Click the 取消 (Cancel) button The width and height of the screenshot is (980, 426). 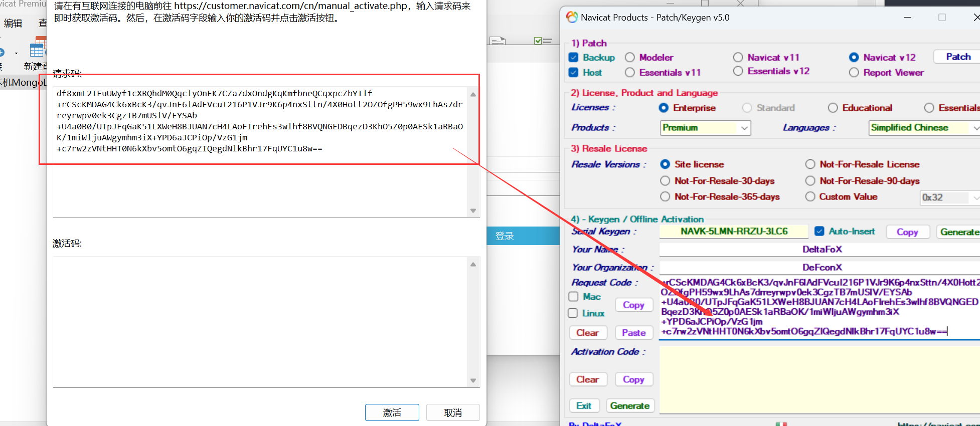[453, 412]
